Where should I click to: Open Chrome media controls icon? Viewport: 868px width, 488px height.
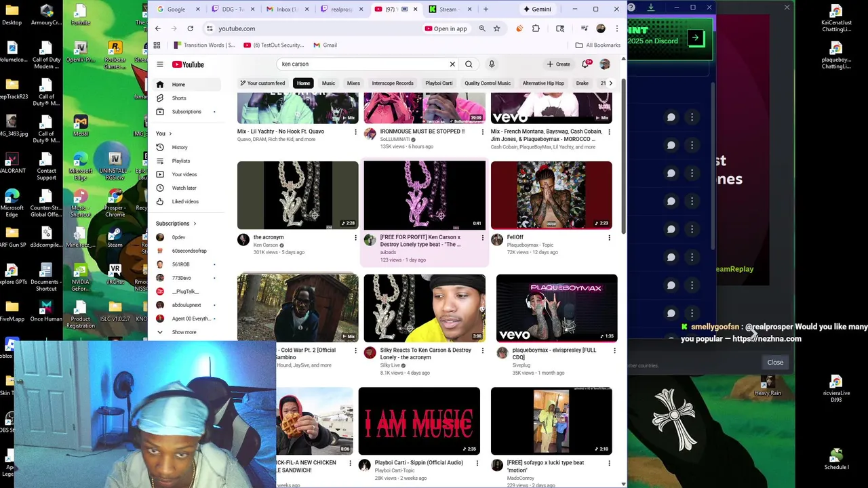click(x=585, y=28)
